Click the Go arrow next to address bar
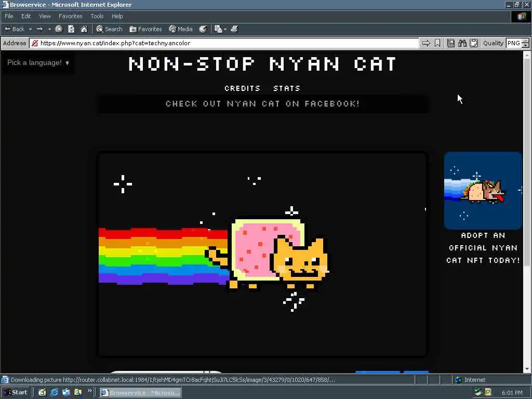The width and height of the screenshot is (532, 399). tap(426, 43)
